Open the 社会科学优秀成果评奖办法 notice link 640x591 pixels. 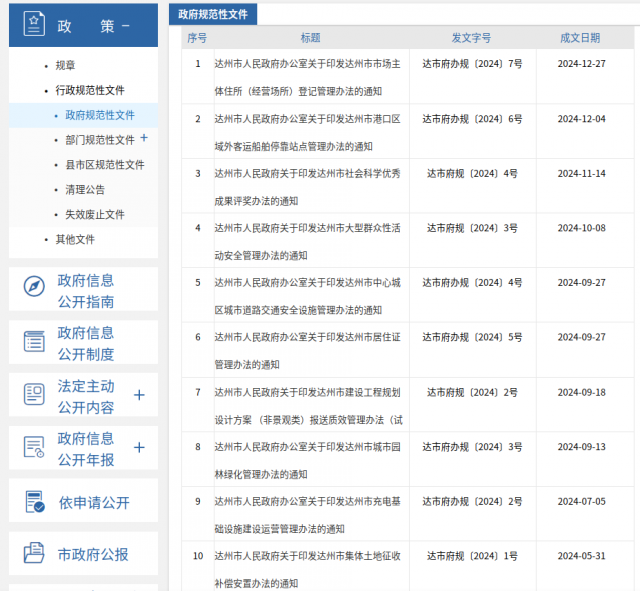(306, 184)
